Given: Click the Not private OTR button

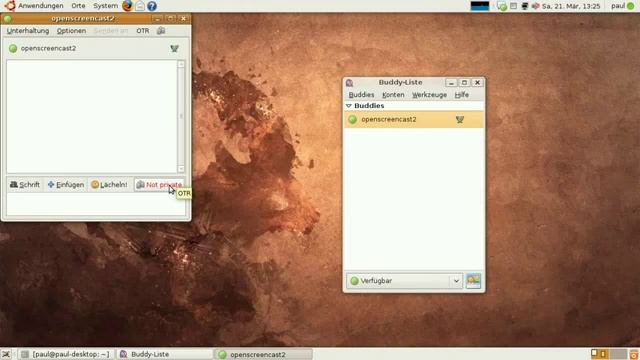Looking at the screenshot, I should (159, 184).
